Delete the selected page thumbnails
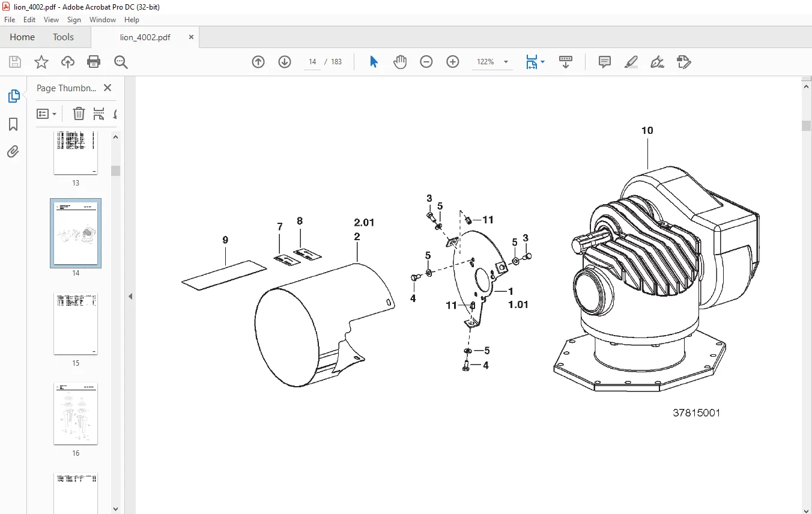This screenshot has width=812, height=514. click(79, 113)
